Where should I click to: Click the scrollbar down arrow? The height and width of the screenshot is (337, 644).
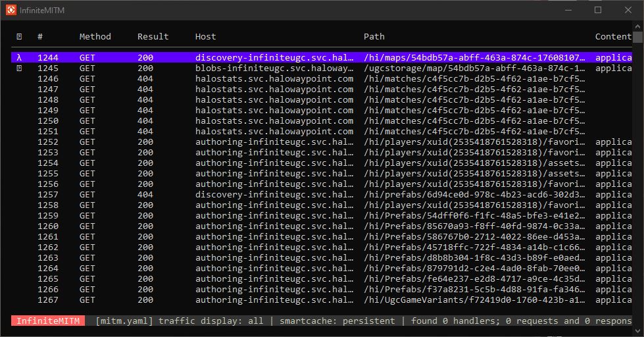638,330
